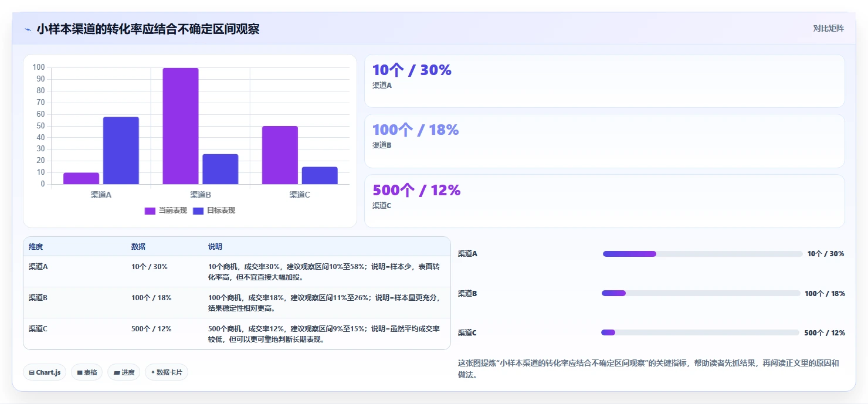Click description mentioning 观察区间11%至26%
This screenshot has height=404, width=868.
pyautogui.click(x=324, y=303)
